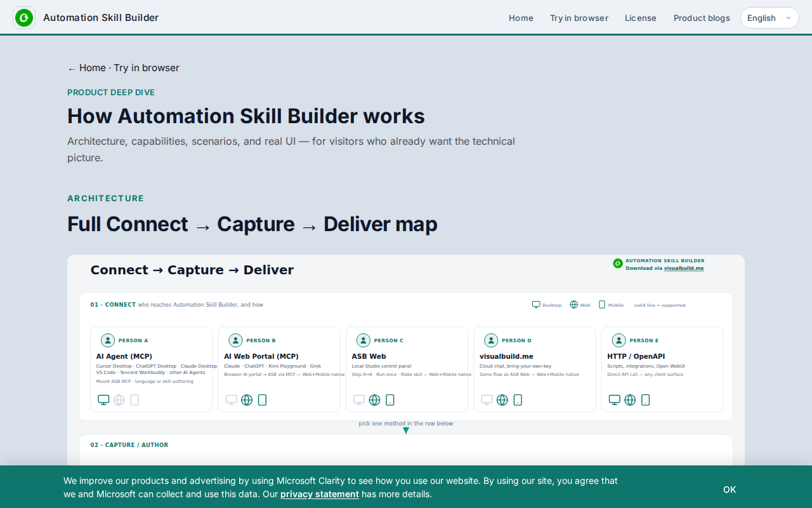Click the Mobile legend icon

[602, 305]
